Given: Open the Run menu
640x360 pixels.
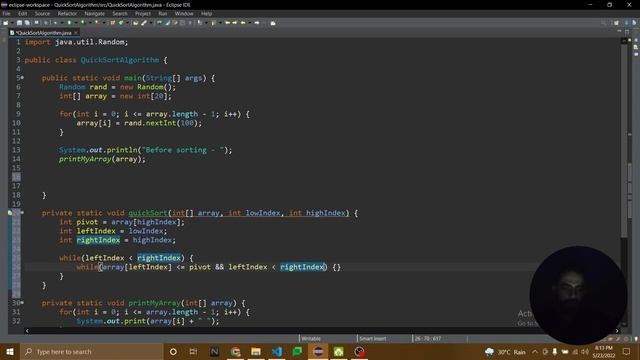Looking at the screenshot, I should point(162,13).
